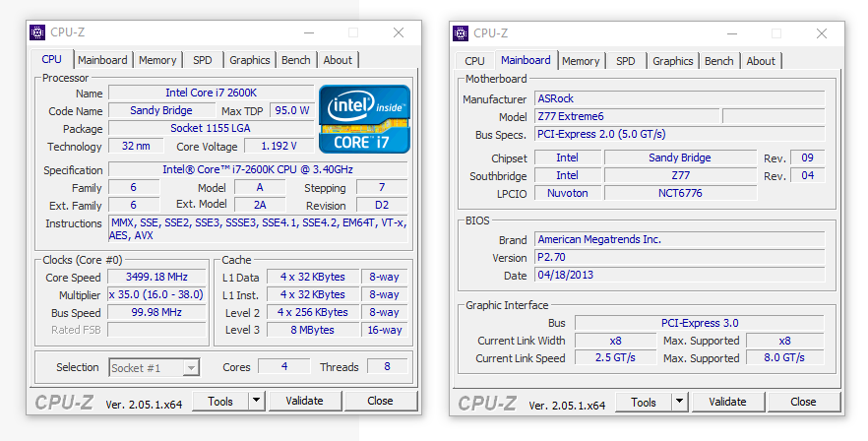Click Core Voltage value 1.192 V
The width and height of the screenshot is (868, 441).
click(x=279, y=146)
